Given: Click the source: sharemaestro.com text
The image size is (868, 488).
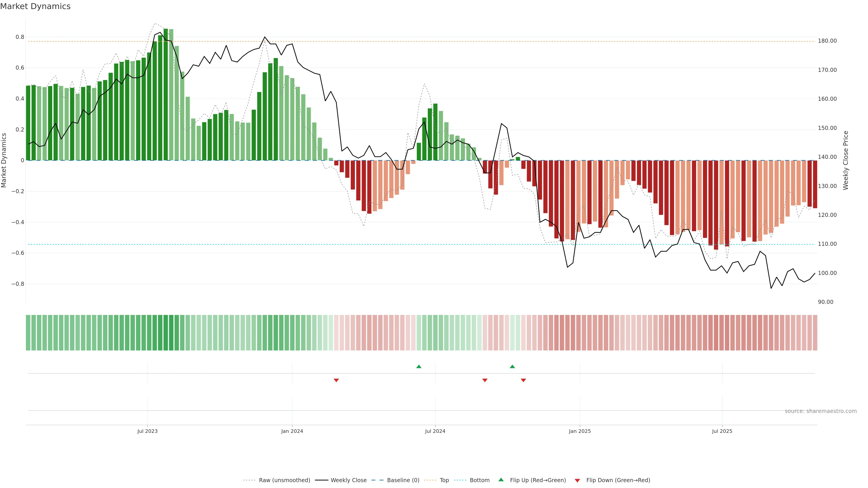Looking at the screenshot, I should click(x=821, y=411).
